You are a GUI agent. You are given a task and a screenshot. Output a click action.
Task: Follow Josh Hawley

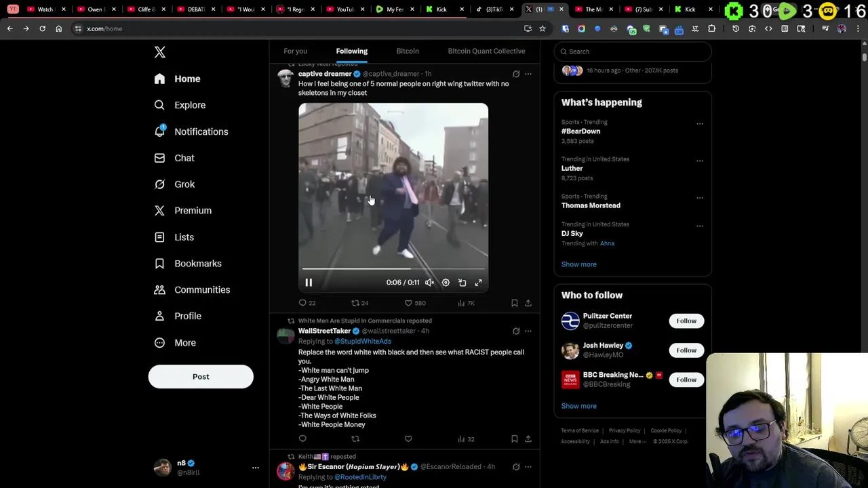686,350
